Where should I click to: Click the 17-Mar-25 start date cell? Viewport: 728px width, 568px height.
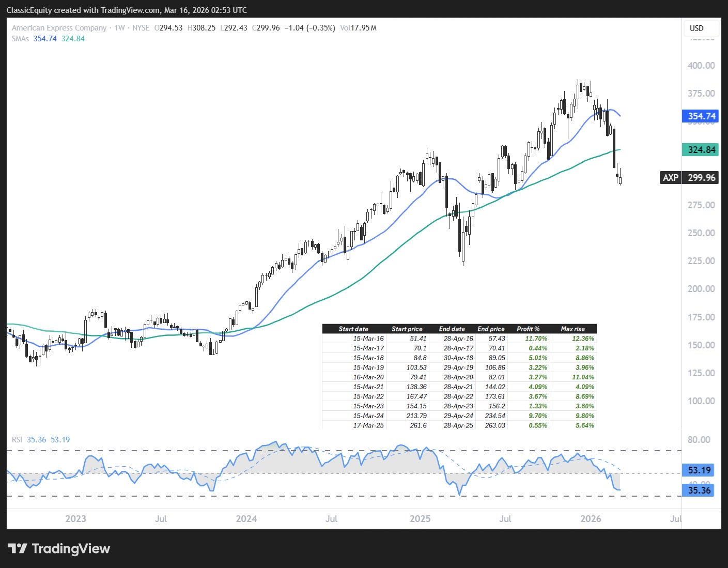[368, 425]
